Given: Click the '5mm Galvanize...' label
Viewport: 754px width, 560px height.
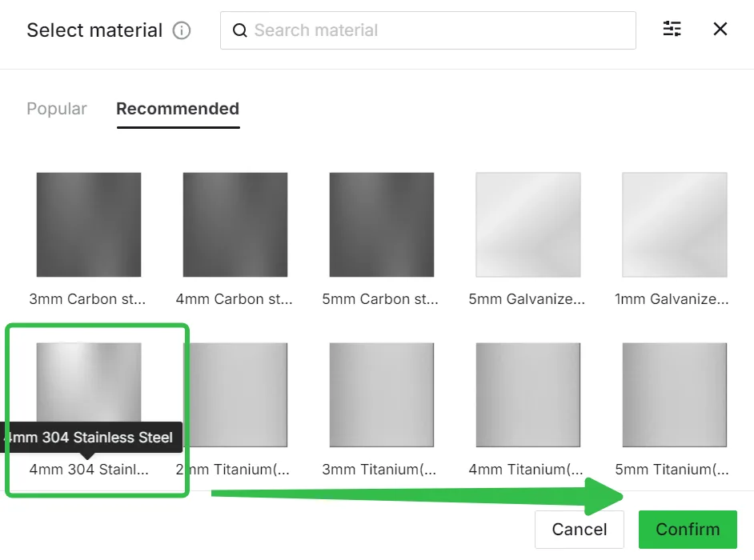Looking at the screenshot, I should click(527, 299).
